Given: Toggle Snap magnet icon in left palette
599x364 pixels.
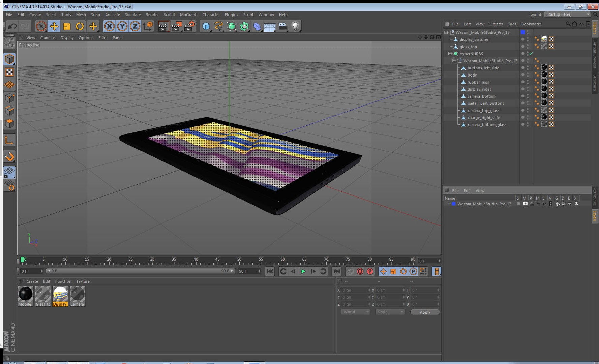Looking at the screenshot, I should click(9, 156).
